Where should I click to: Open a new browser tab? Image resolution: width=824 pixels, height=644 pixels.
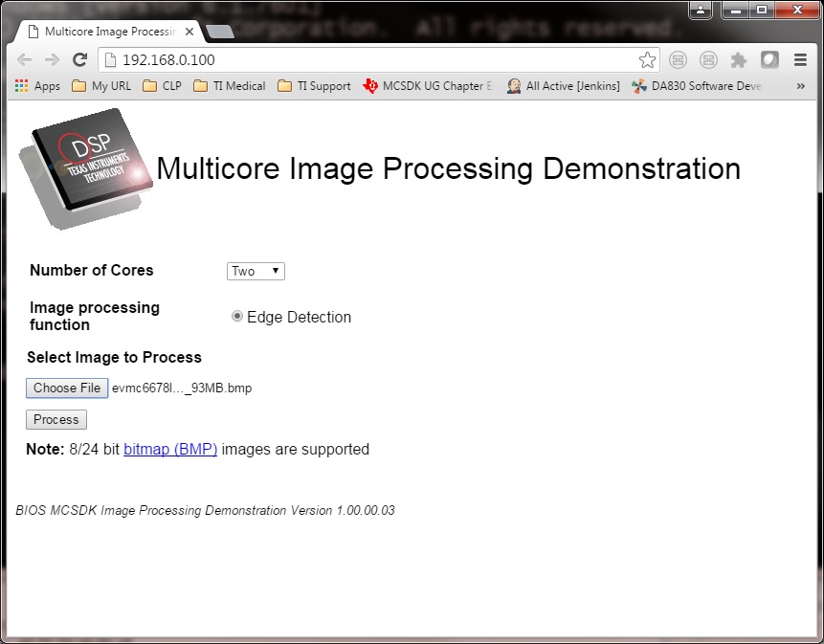coord(220,33)
